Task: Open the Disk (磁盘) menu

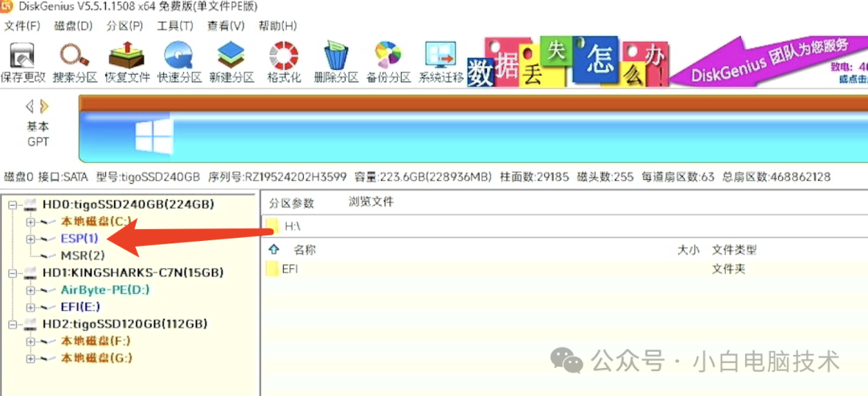Action: (74, 26)
